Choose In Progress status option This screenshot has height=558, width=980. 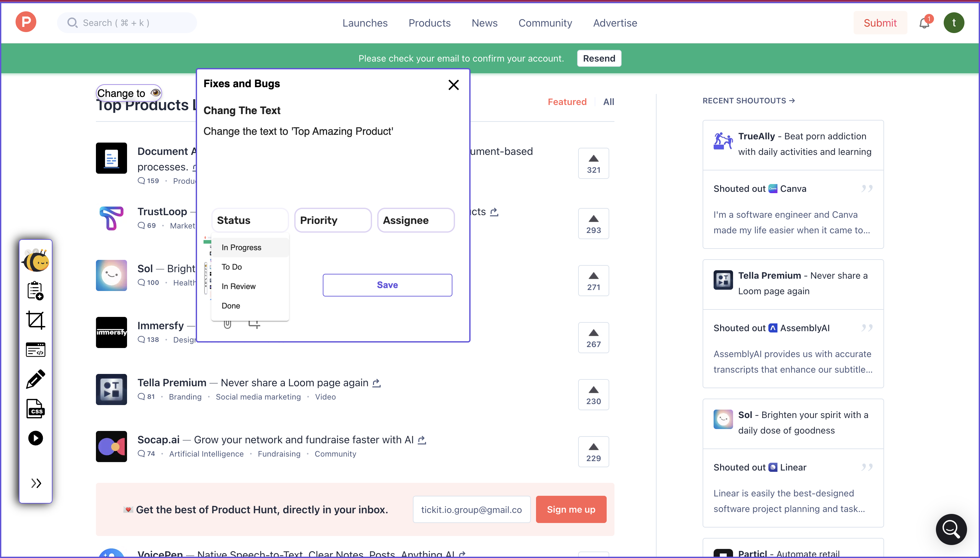tap(250, 248)
